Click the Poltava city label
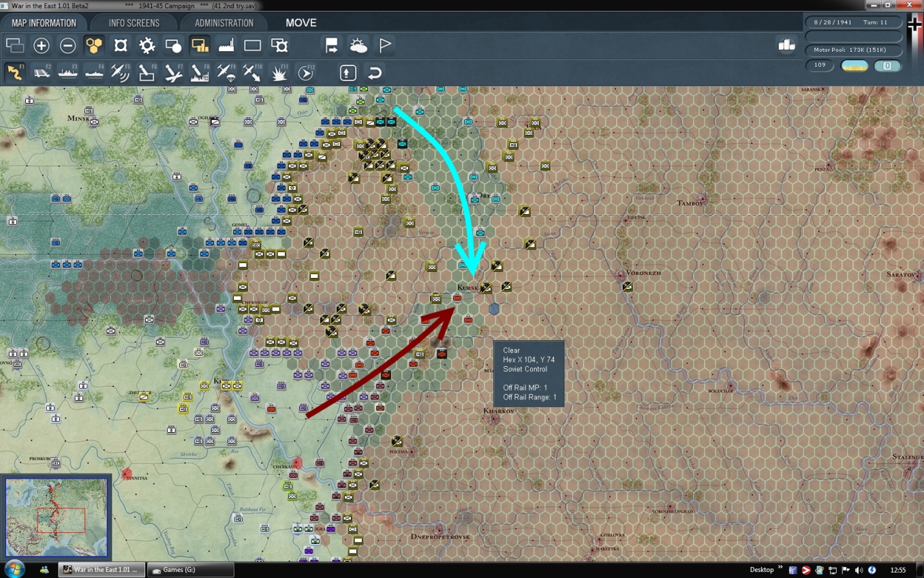 tap(400, 451)
